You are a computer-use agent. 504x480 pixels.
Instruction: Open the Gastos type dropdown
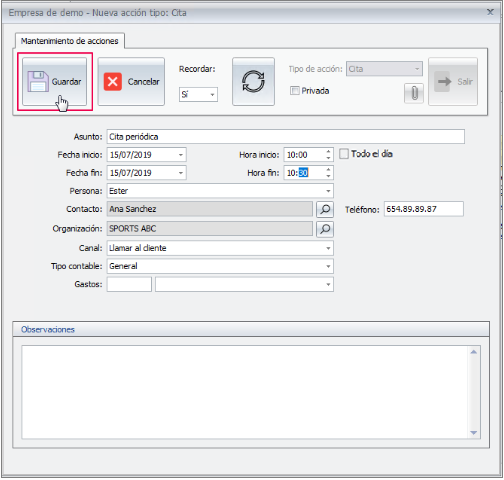click(328, 284)
